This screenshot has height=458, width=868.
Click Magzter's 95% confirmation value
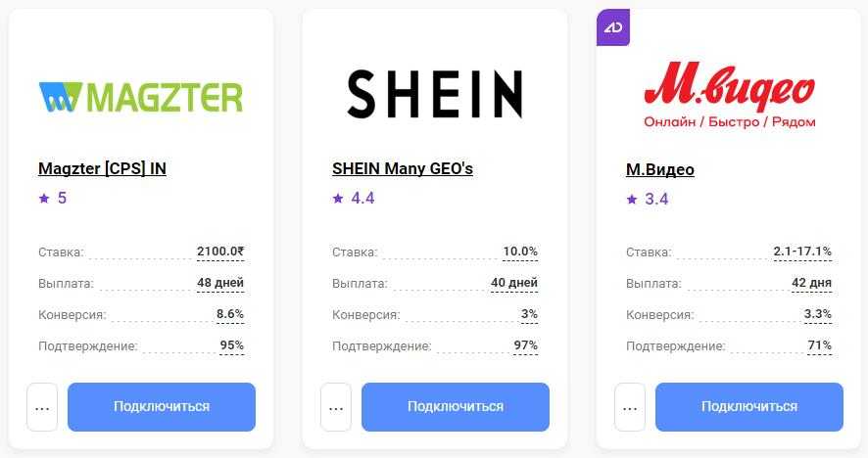tap(232, 345)
